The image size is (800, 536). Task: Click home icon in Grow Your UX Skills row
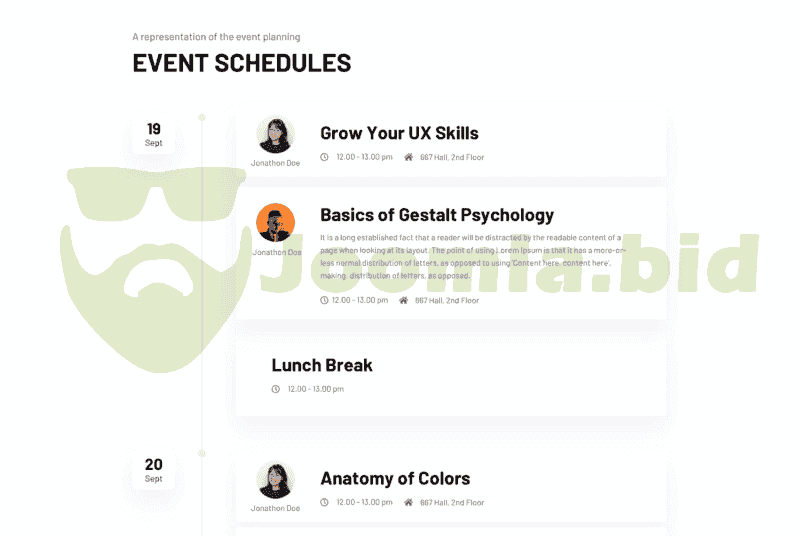(408, 157)
